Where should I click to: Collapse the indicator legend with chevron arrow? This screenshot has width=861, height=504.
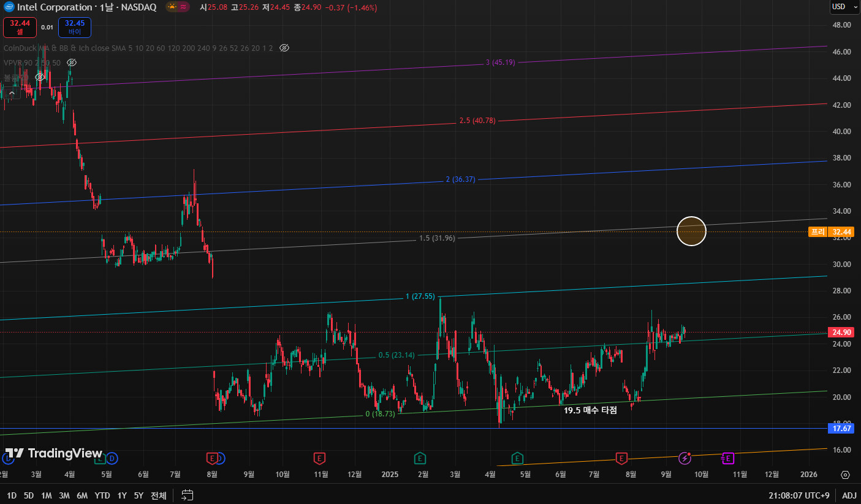point(11,92)
